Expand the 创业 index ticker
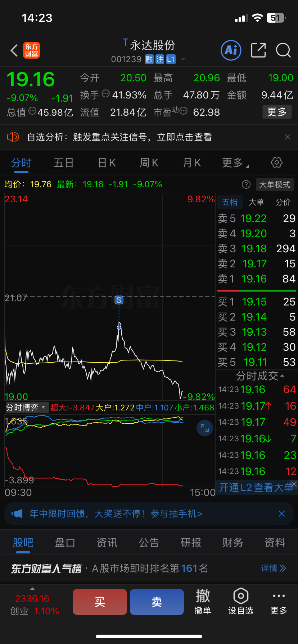The image size is (298, 644). [32, 589]
